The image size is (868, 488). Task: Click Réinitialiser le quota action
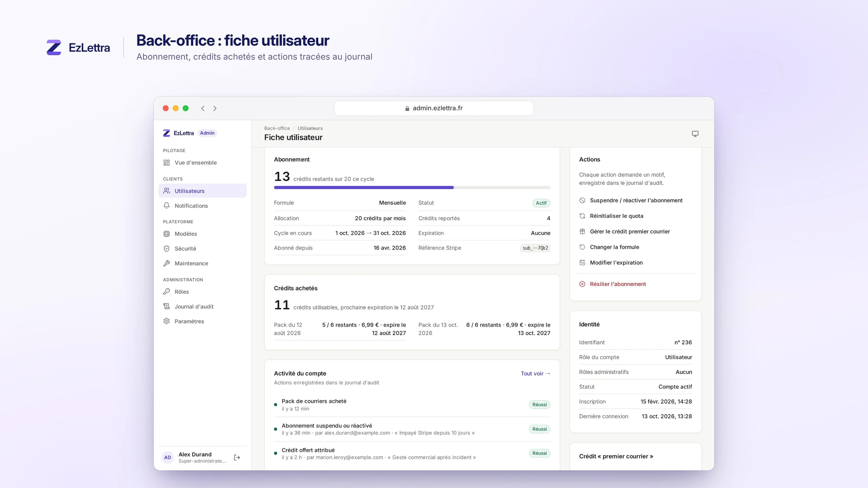[635, 216]
